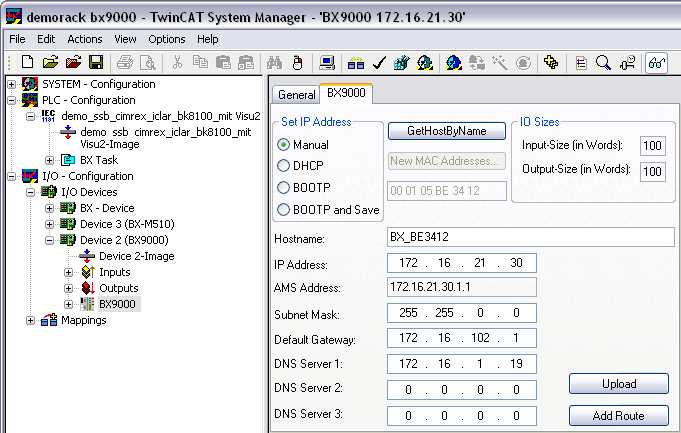Click the Cut scissors icon
Screen dimensions: 681x433
[x=177, y=63]
